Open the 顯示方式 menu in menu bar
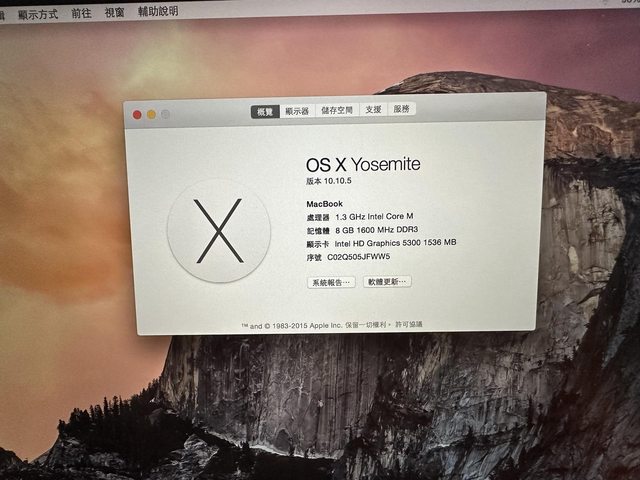 click(x=38, y=15)
